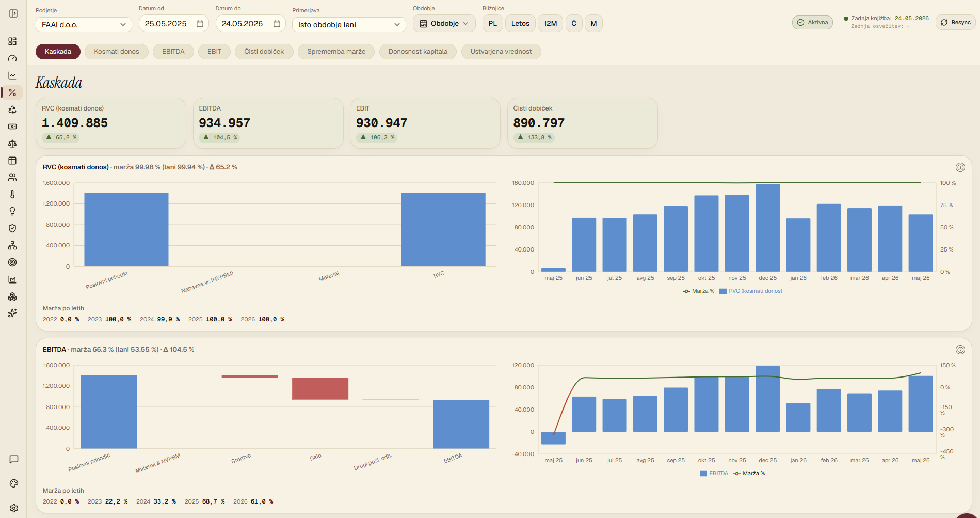Open the dashboard grid icon in sidebar
Image resolution: width=980 pixels, height=518 pixels.
(x=12, y=41)
